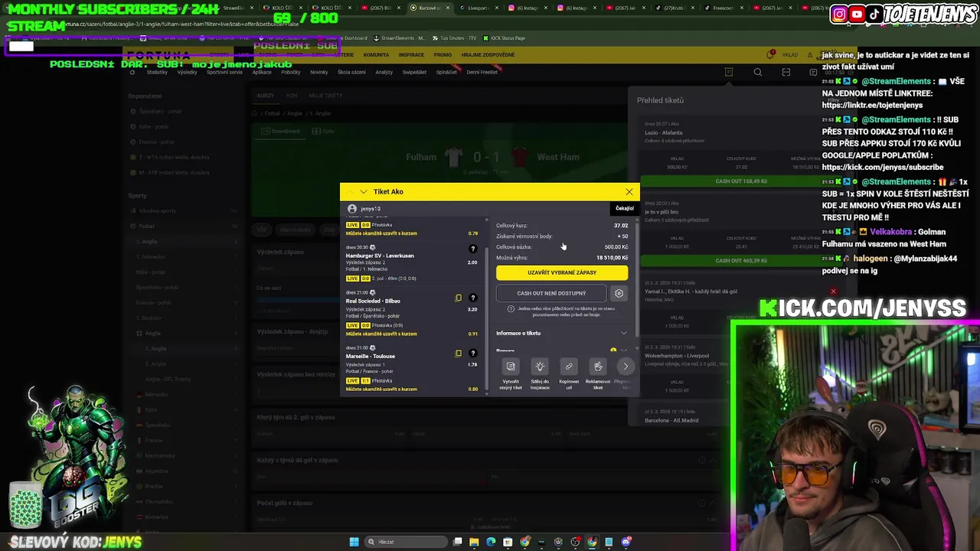The image size is (980, 551).
Task: Open the Lazio - Atalanta ticket
Action: [663, 132]
